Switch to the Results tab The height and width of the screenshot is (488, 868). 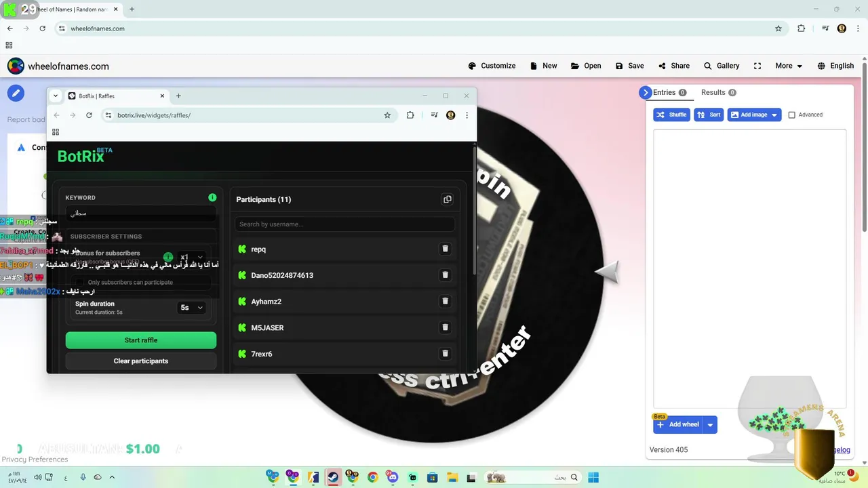click(x=718, y=93)
